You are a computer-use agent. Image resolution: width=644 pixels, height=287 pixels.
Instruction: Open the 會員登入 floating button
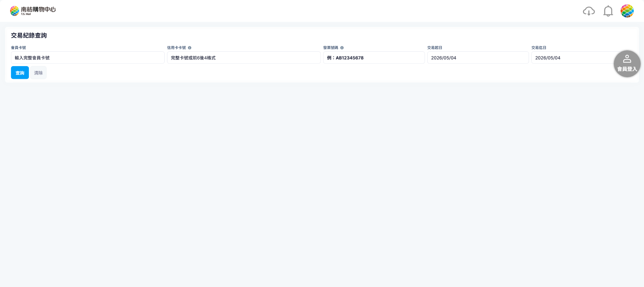click(627, 64)
